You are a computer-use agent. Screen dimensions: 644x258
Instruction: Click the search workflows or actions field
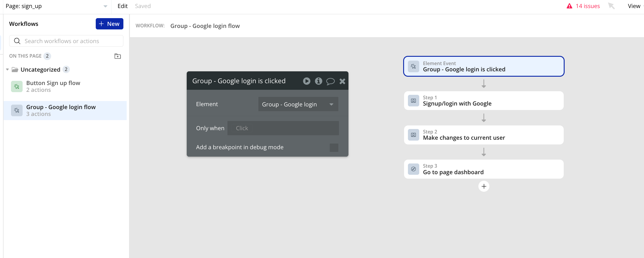coord(66,41)
